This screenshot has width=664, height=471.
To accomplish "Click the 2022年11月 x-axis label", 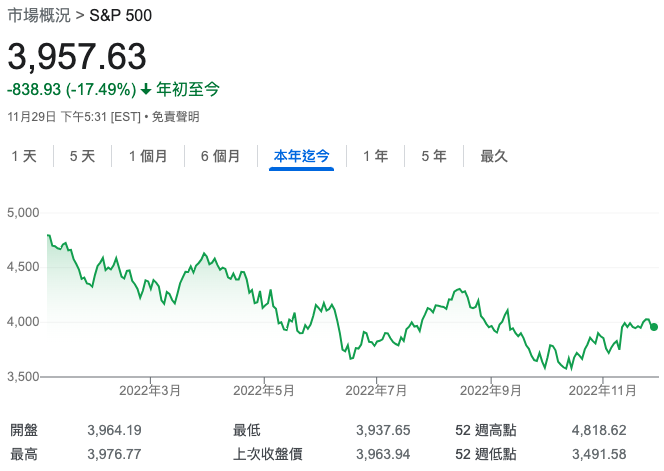I will (602, 391).
